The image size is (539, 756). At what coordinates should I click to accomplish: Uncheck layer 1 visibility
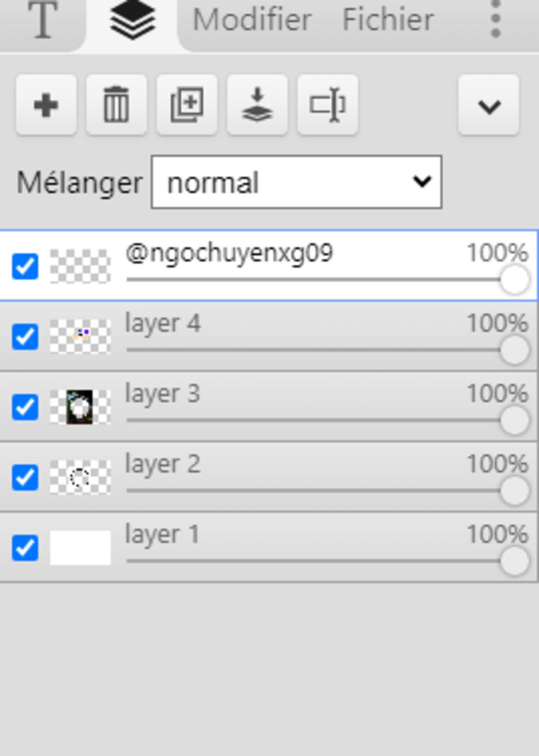(25, 548)
